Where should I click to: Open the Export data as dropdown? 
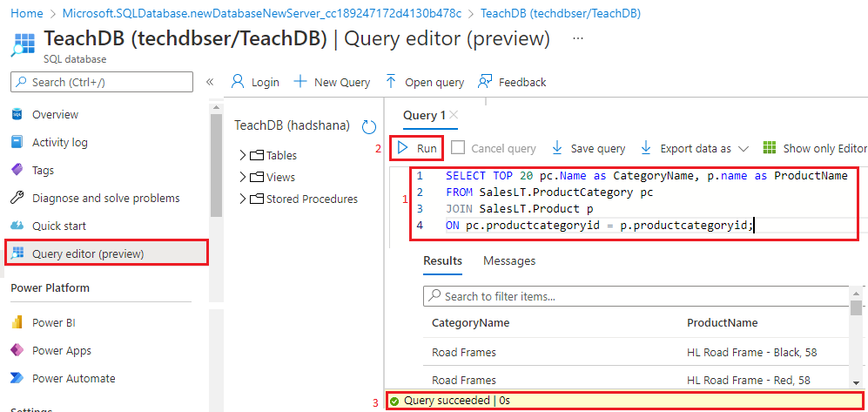(x=695, y=148)
